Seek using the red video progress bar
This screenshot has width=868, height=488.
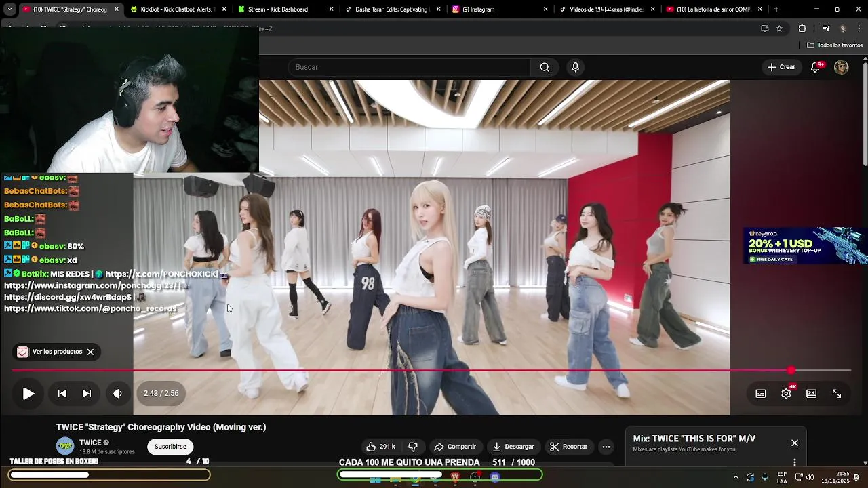coord(431,370)
